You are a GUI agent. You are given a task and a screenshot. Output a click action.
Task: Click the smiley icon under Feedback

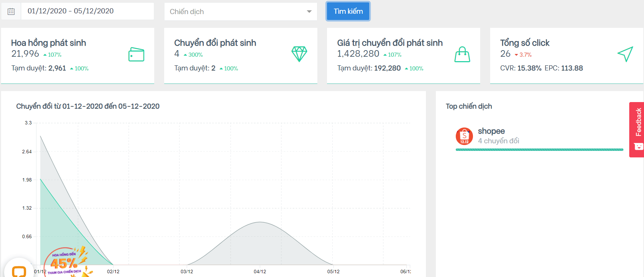point(639,147)
